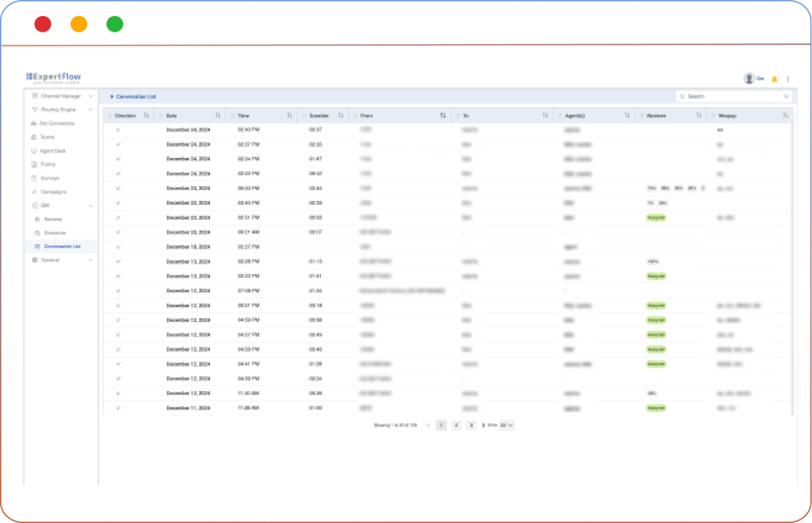Open the rows-per-page Show dropdown
This screenshot has width=812, height=523.
(507, 425)
